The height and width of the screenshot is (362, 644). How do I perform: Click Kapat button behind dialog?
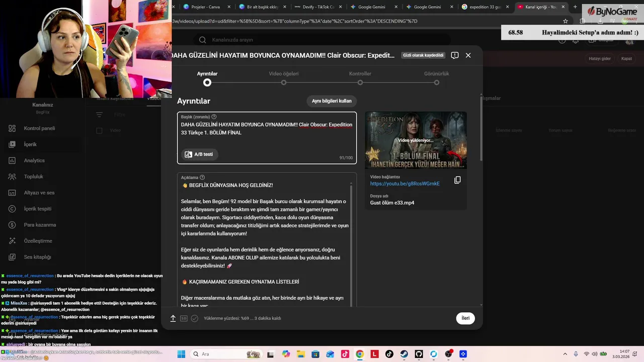coord(626,58)
